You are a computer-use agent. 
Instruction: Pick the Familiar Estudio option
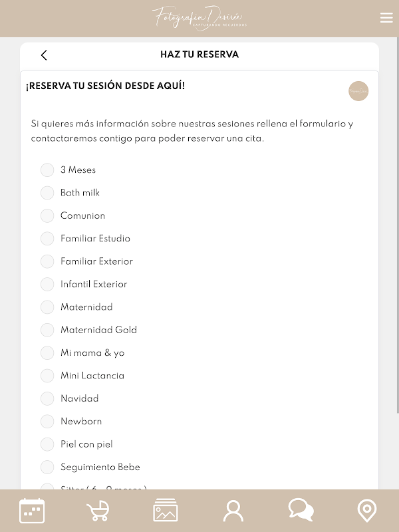(x=47, y=239)
